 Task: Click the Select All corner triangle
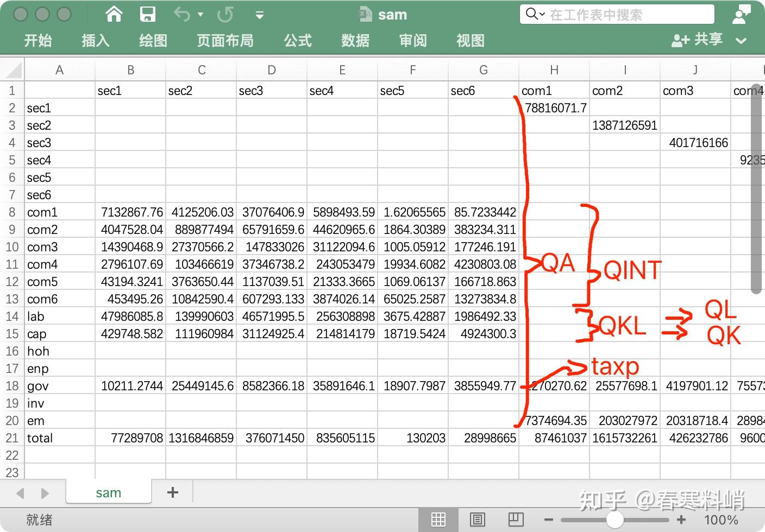pyautogui.click(x=12, y=69)
